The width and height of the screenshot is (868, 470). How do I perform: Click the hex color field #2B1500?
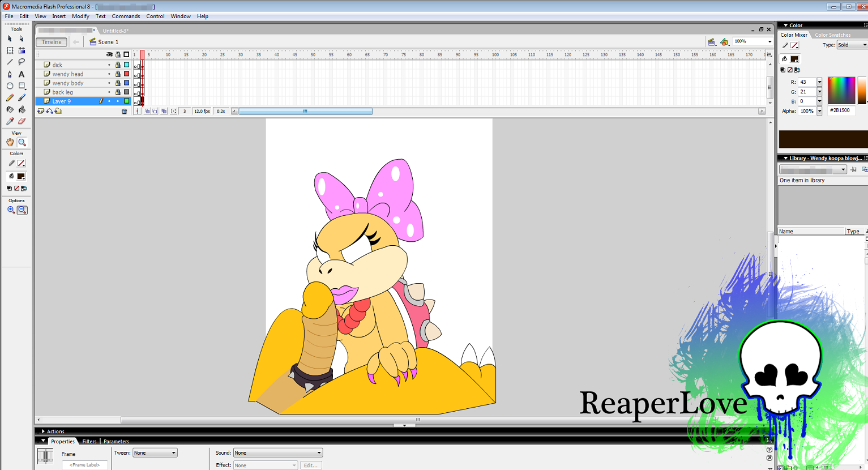tap(841, 110)
